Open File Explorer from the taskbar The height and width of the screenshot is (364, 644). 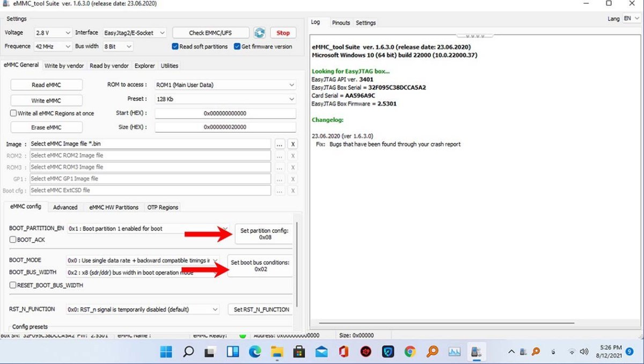[x=277, y=352]
